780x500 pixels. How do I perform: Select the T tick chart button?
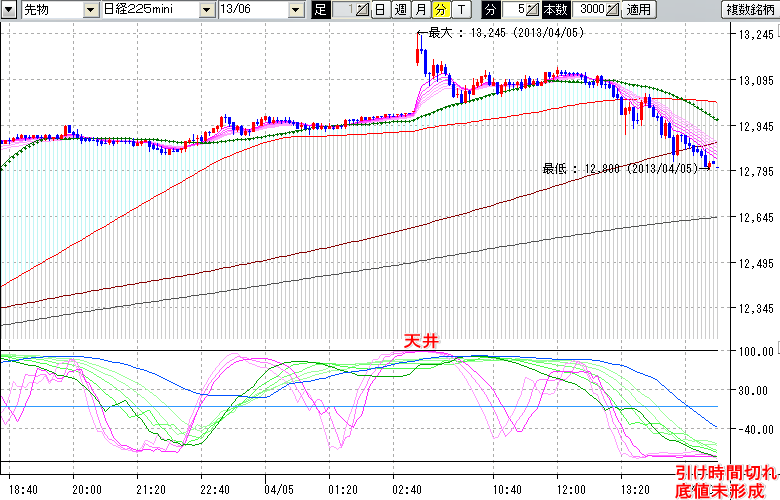pos(461,10)
